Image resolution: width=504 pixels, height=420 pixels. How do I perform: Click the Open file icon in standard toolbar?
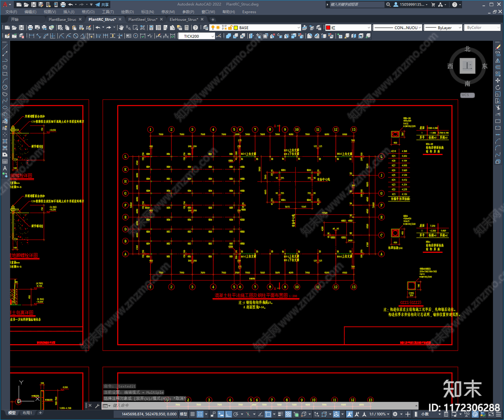(14, 28)
